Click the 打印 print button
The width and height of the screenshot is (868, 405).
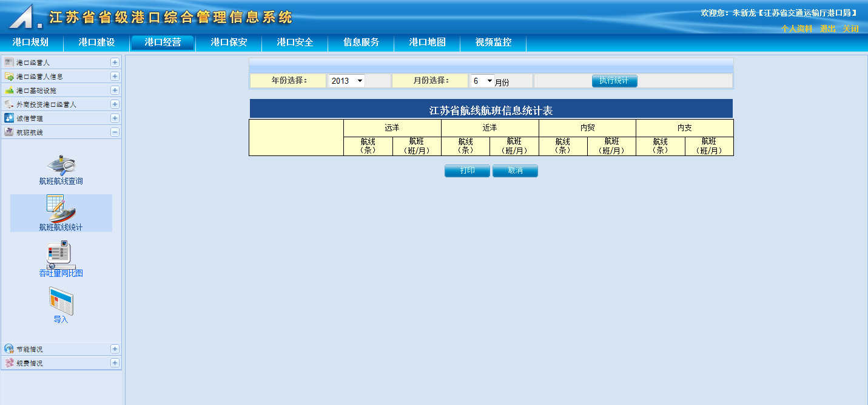coord(467,171)
